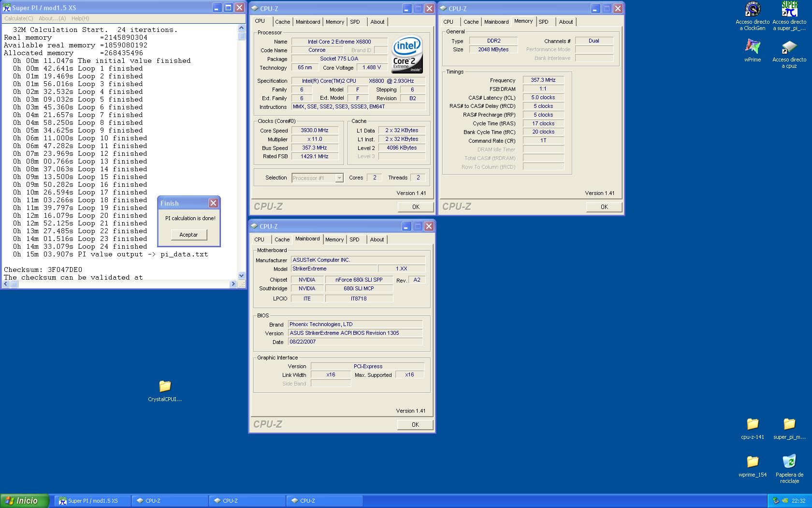812x508 pixels.
Task: Select SPD tab in bottom CPU-Z window
Action: (x=354, y=239)
